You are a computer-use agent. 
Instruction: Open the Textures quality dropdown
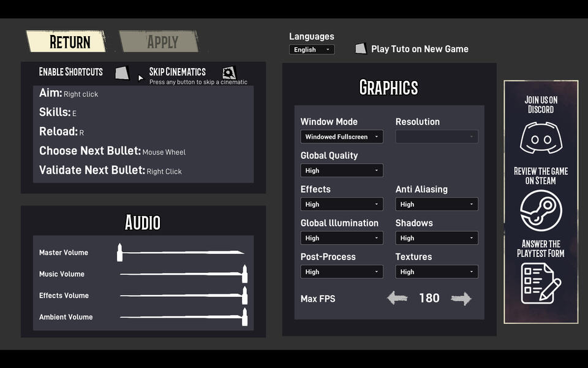point(436,271)
